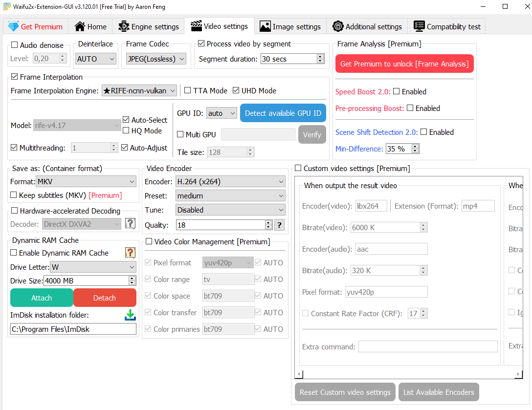Enable Audio denoise checkbox
This screenshot has height=410, width=532.
(14, 45)
